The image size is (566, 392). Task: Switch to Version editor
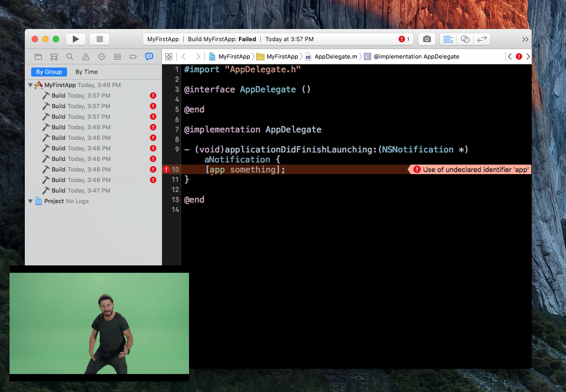click(x=482, y=39)
